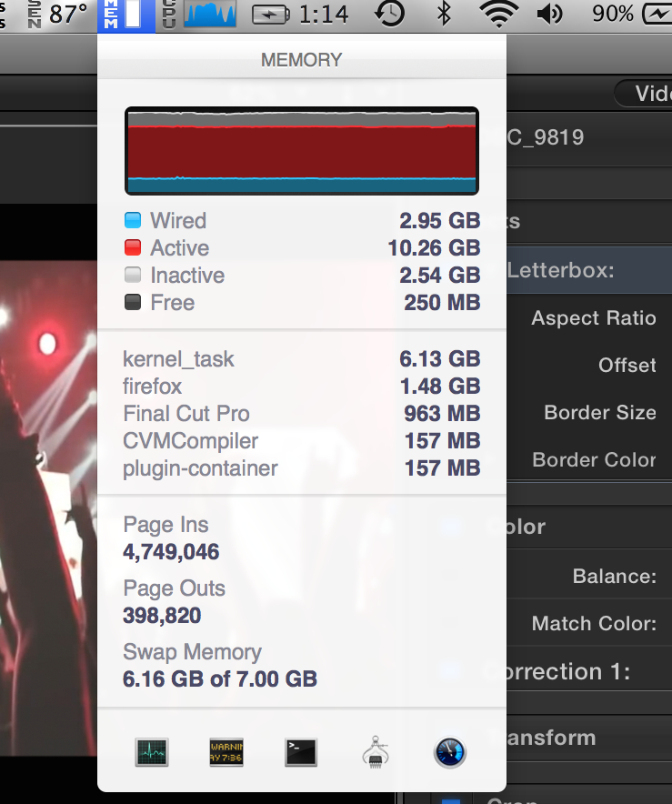Viewport: 672px width, 804px height.
Task: Open the Time Machine menu bar icon
Action: coord(389,15)
